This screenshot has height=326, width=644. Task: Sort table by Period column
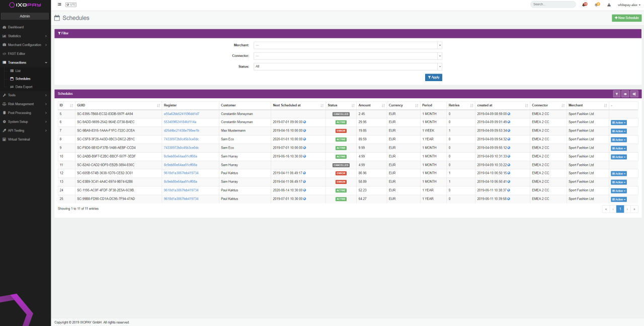pyautogui.click(x=433, y=105)
